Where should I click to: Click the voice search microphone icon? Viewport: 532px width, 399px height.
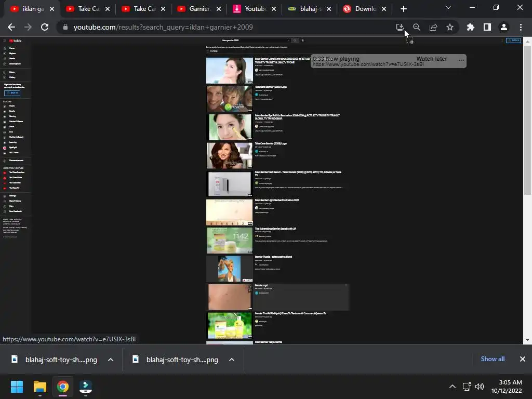(303, 41)
